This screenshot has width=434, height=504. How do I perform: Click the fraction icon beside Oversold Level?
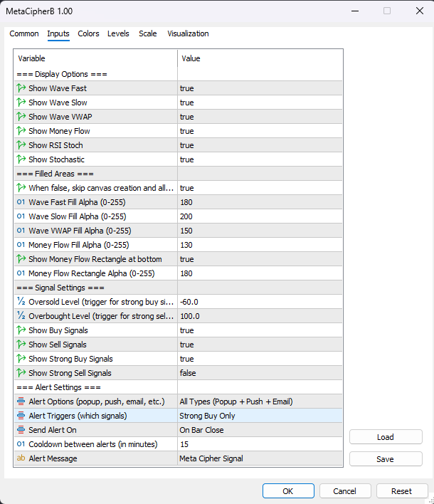pos(21,302)
